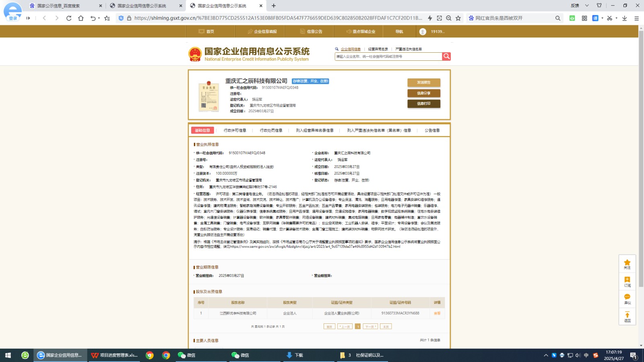Open the browser hamburger menu

636,18
